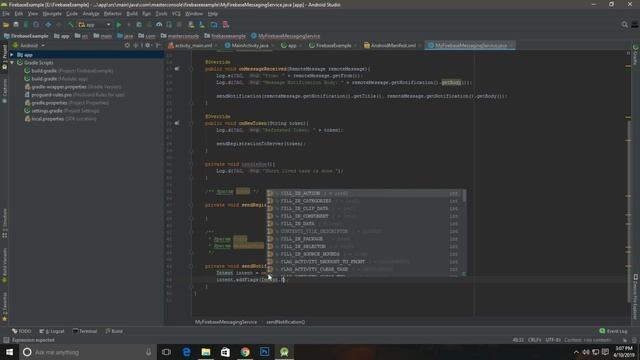Collapse the Gradle Scripts tree node
Viewport: 640px width, 360px height.
pyautogui.click(x=12, y=63)
